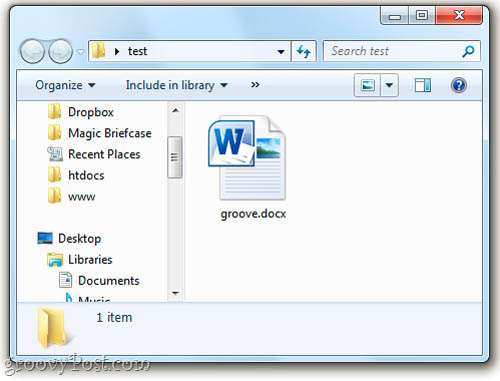The image size is (500, 381).
Task: Click the navigation pane scroll down arrow
Action: pyautogui.click(x=175, y=293)
